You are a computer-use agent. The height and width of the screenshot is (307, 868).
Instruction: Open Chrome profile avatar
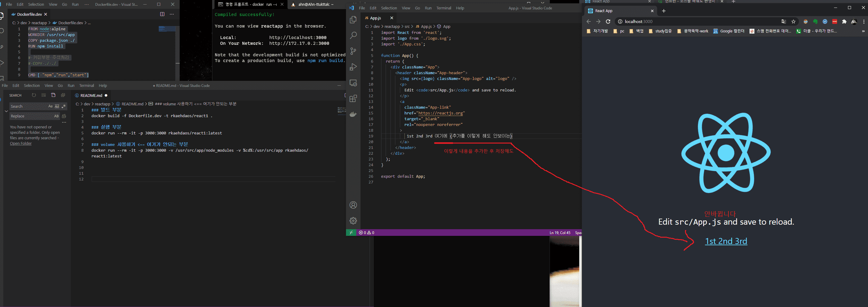coord(854,21)
